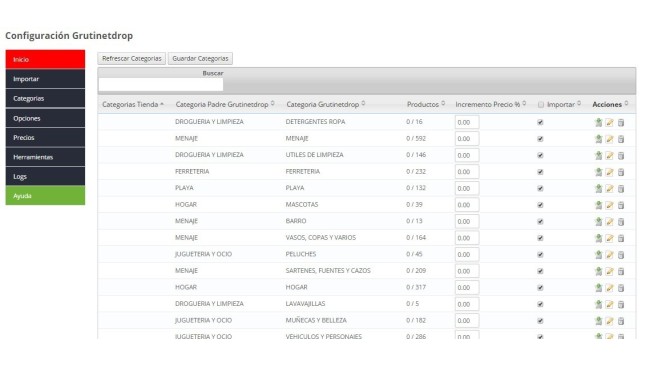This screenshot has height=366, width=646.
Task: Click import icon for BARRO row
Action: point(598,221)
